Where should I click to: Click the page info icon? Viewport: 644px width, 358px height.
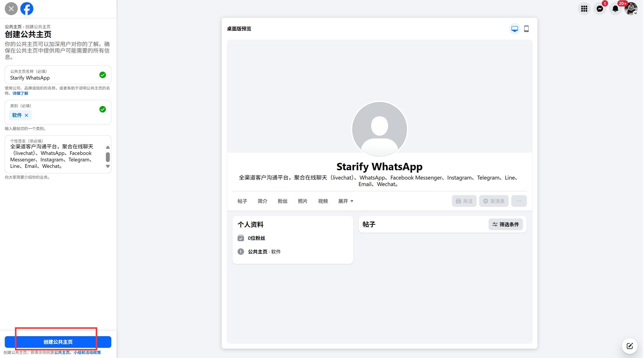241,252
